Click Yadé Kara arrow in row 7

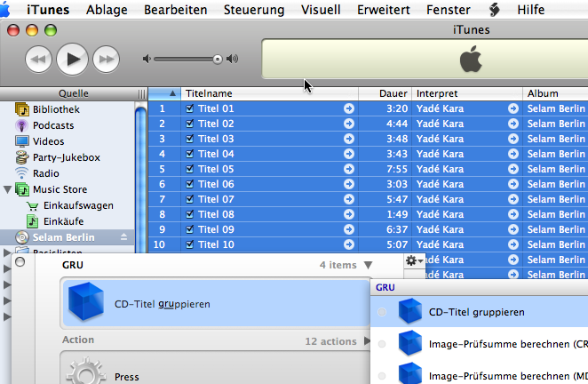[x=513, y=199]
